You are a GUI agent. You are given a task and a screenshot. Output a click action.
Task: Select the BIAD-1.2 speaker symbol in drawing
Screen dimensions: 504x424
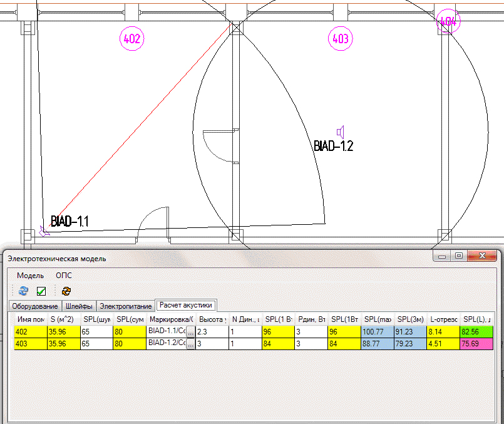[341, 132]
